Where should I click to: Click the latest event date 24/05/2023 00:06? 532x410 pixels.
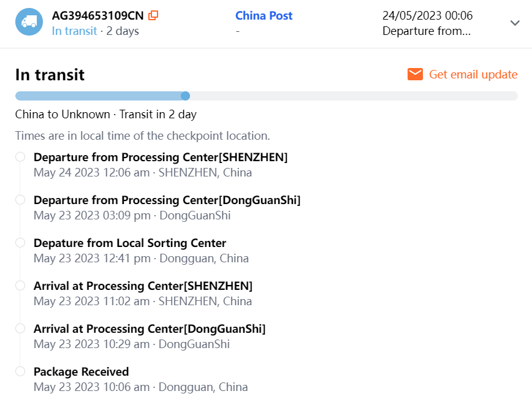point(427,15)
